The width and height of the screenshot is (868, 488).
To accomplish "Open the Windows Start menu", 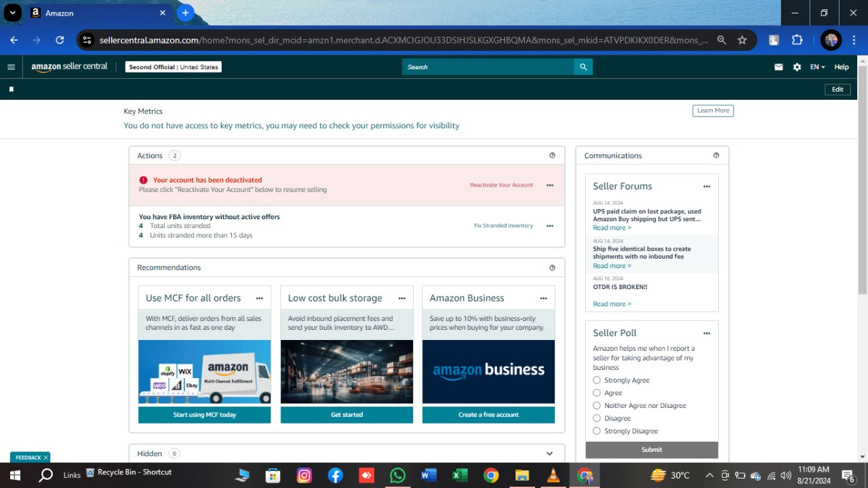I will (x=14, y=475).
